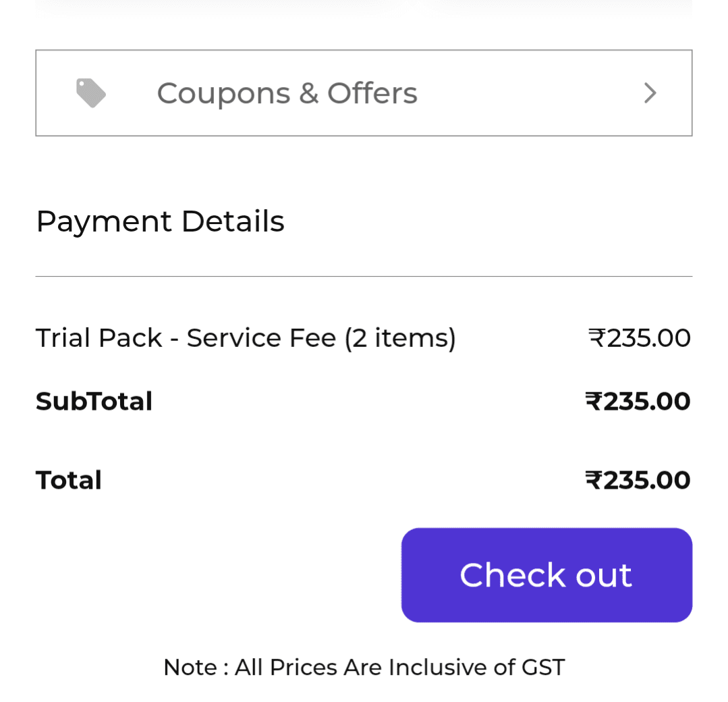Click the coupon tag icon
This screenshot has height=702, width=728.
(90, 93)
